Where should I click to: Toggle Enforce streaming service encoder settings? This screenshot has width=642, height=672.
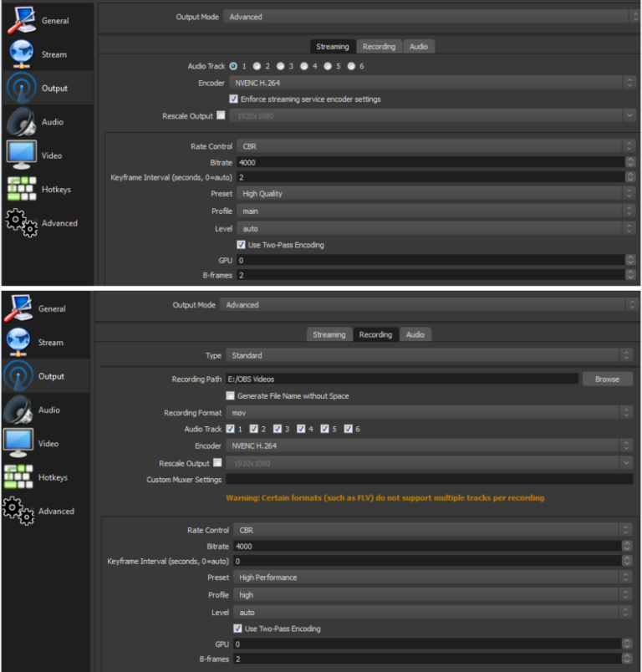233,99
